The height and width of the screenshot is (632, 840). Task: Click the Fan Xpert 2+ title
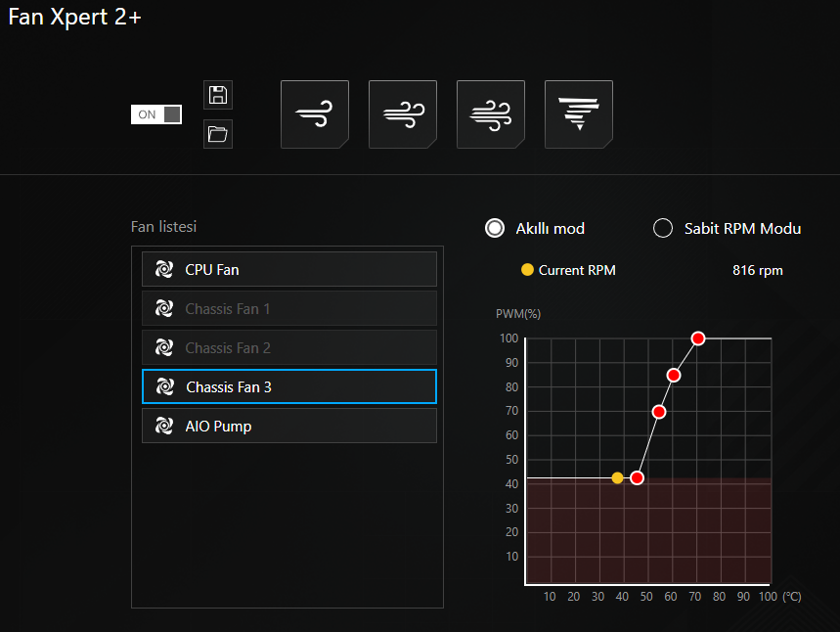pyautogui.click(x=74, y=18)
